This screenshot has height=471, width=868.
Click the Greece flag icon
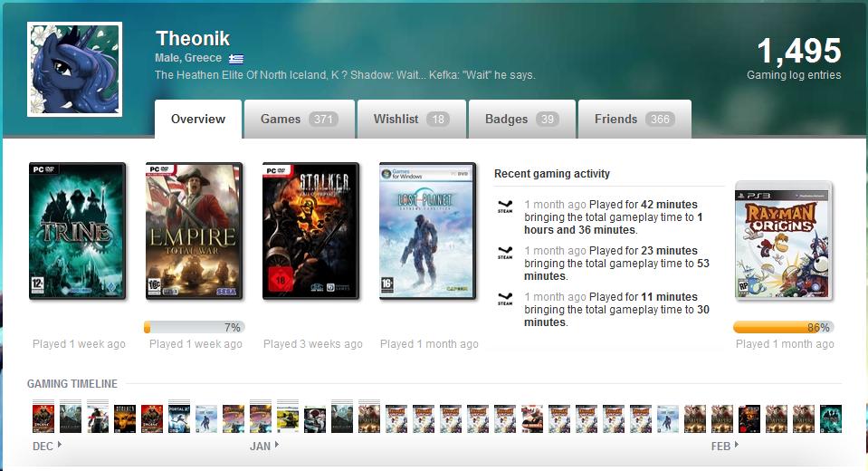pos(236,58)
